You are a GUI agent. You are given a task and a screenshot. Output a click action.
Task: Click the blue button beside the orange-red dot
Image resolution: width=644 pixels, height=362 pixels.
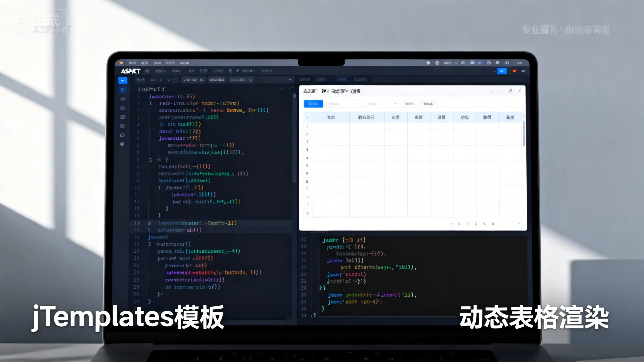point(502,71)
